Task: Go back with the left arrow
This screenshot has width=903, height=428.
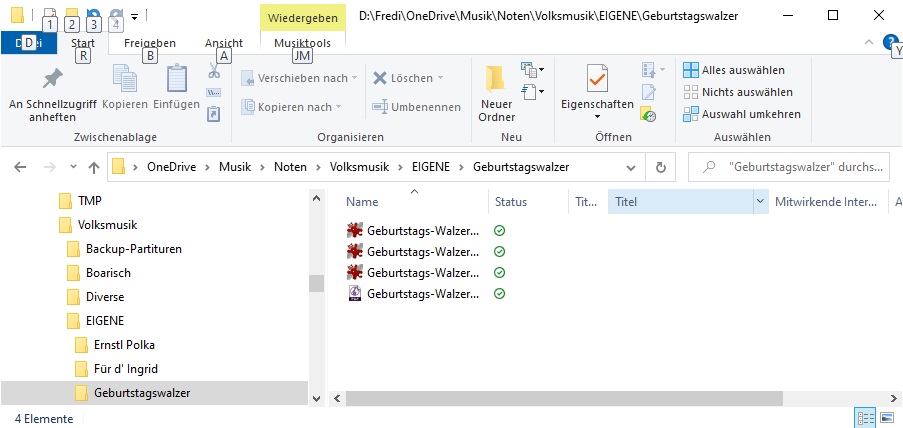Action: pyautogui.click(x=20, y=167)
